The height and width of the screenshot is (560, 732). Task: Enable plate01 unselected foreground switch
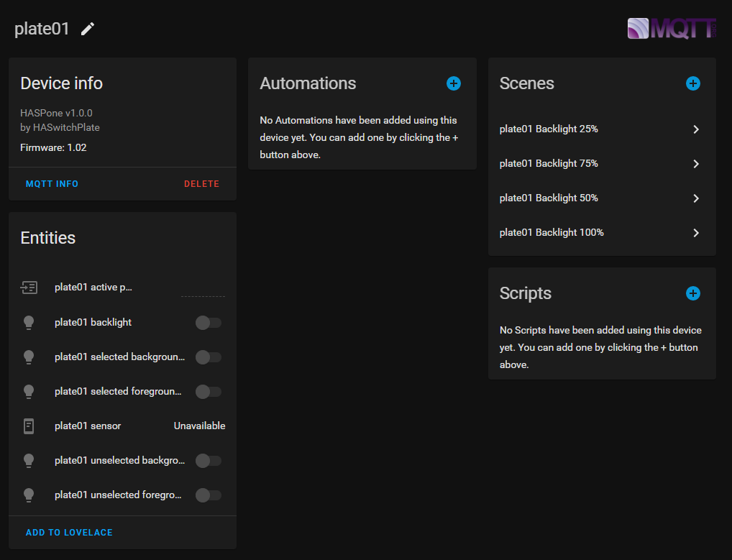click(x=209, y=495)
